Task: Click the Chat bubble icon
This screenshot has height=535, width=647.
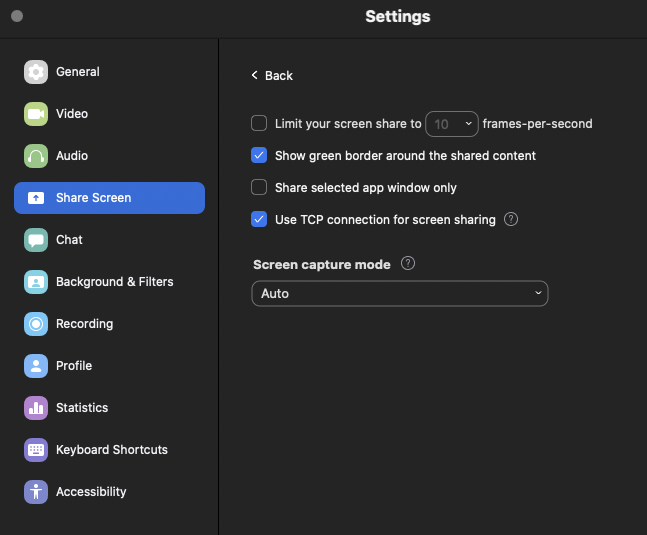Action: click(36, 240)
